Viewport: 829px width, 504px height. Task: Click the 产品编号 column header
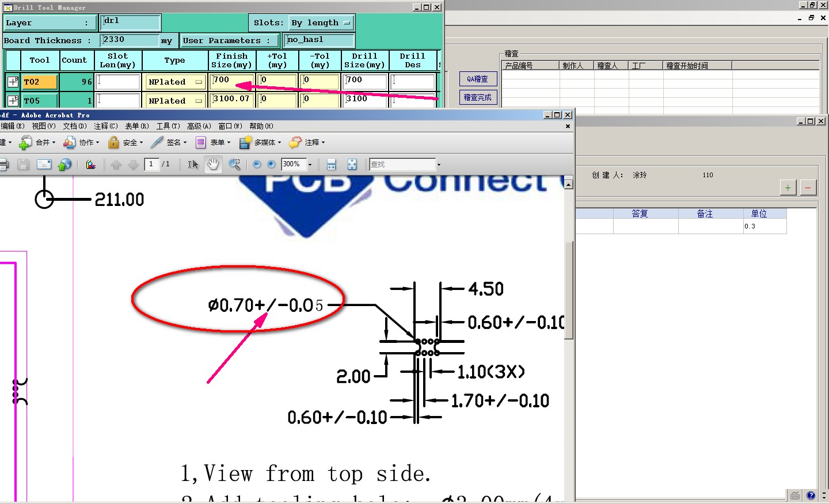(530, 66)
